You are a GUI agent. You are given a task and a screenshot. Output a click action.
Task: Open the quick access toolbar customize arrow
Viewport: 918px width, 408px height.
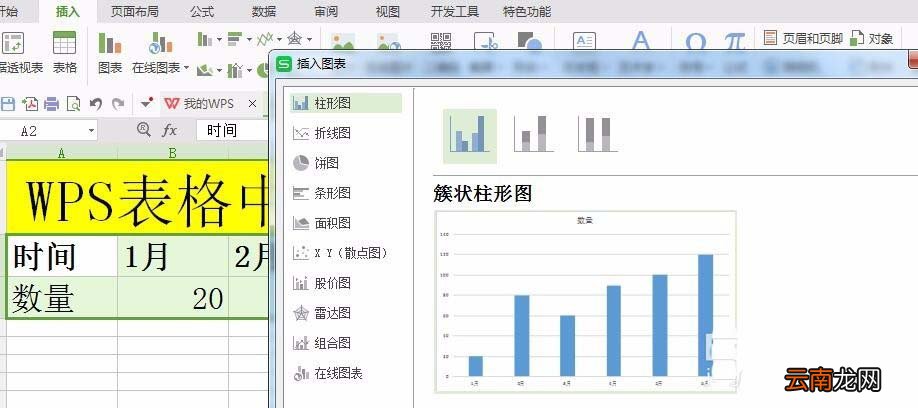146,103
